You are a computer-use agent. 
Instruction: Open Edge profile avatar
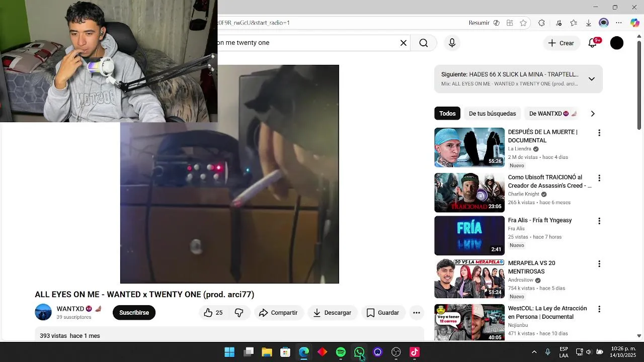pyautogui.click(x=604, y=23)
